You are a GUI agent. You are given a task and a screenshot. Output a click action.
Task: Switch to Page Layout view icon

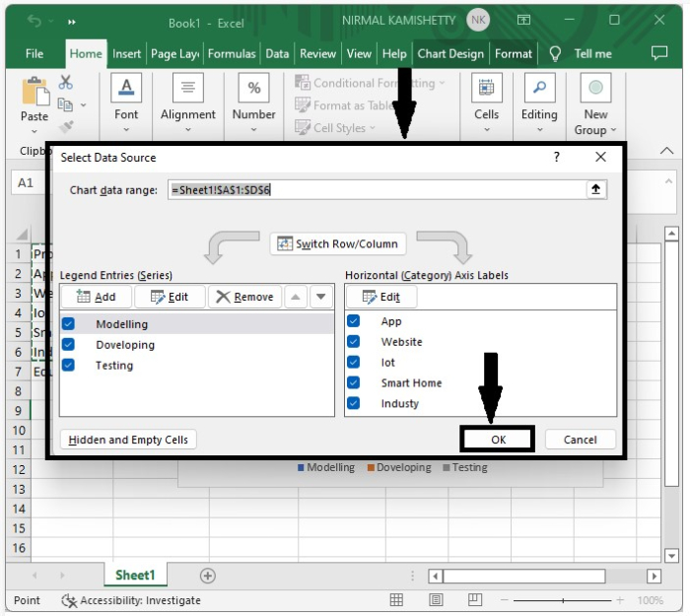coord(436,599)
